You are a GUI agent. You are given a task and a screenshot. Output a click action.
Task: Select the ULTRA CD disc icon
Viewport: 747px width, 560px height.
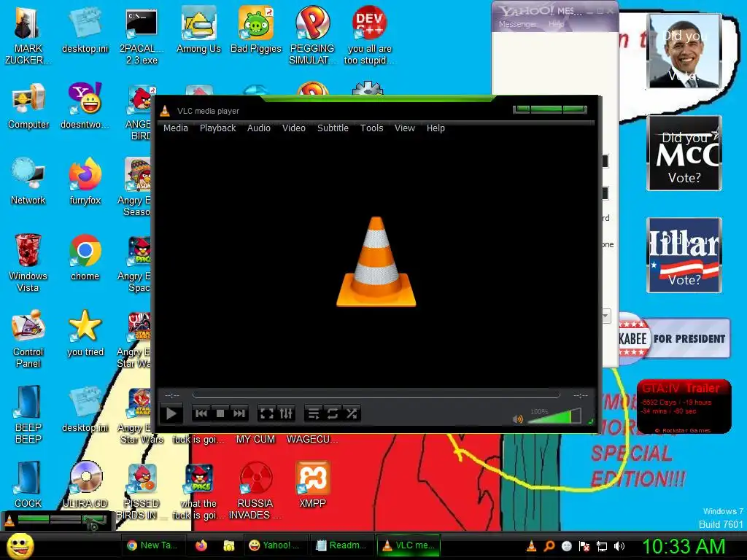pyautogui.click(x=85, y=485)
